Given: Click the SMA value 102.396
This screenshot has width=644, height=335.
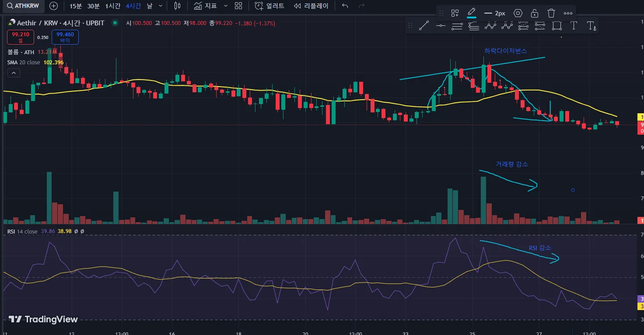Looking at the screenshot, I should 53,62.
